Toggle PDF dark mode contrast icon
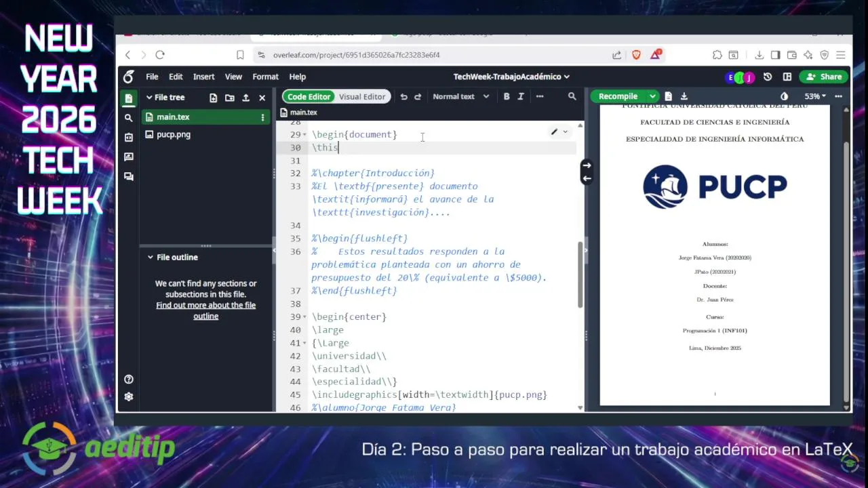This screenshot has width=868, height=488. [x=784, y=96]
